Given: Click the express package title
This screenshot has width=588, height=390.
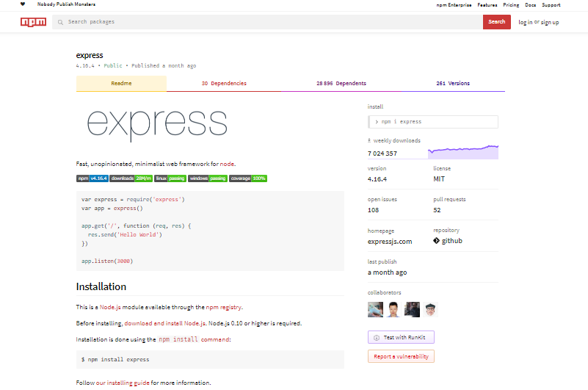Looking at the screenshot, I should pyautogui.click(x=90, y=55).
